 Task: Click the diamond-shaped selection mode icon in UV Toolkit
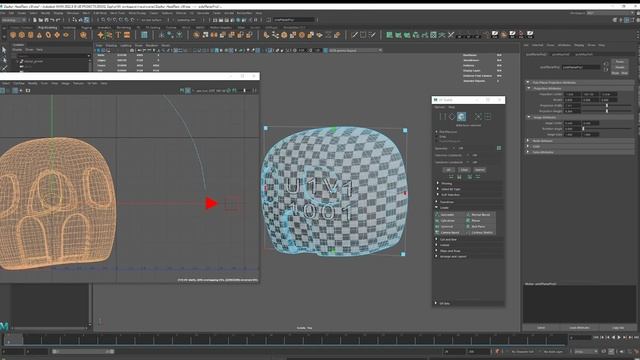pos(452,117)
